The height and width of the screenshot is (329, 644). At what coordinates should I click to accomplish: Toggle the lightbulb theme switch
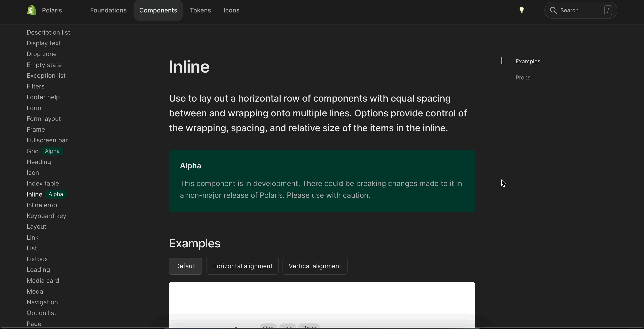(521, 10)
